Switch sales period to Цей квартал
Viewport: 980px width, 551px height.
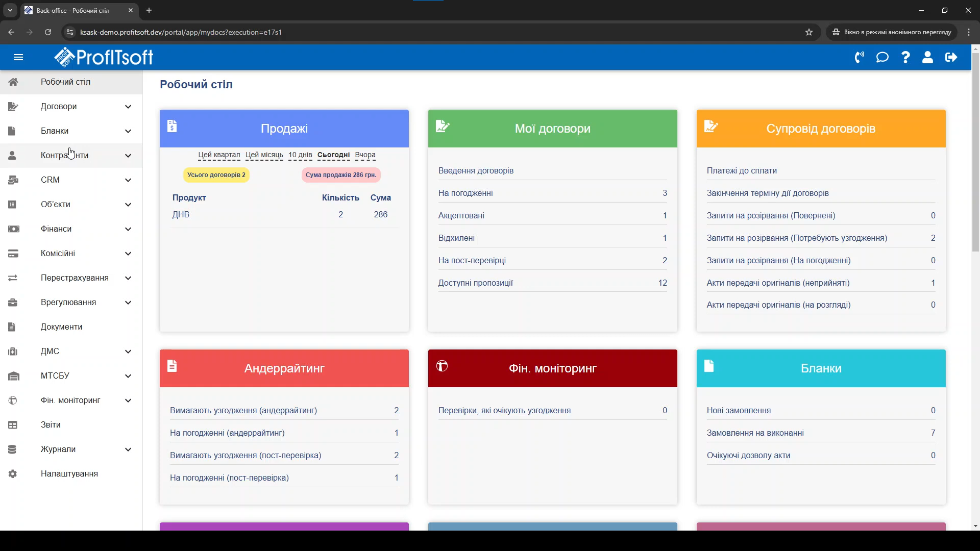click(219, 155)
